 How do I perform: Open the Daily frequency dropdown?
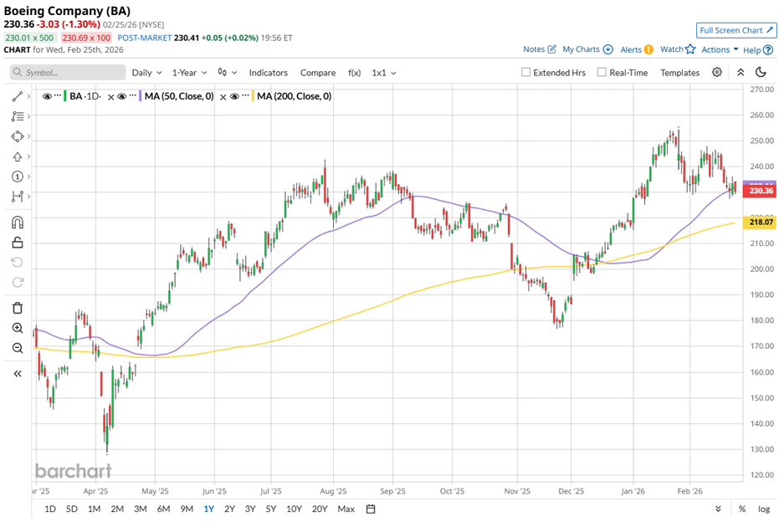[146, 73]
